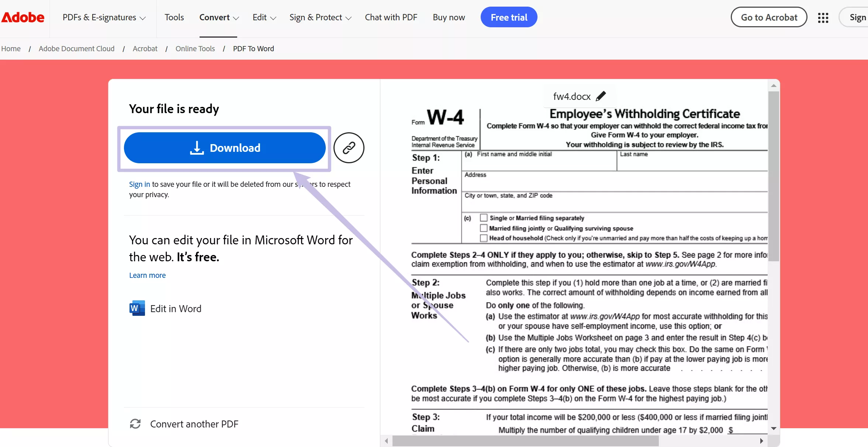Expand the PDFs & E-signatures menu
This screenshot has width=868, height=447.
pyautogui.click(x=104, y=17)
